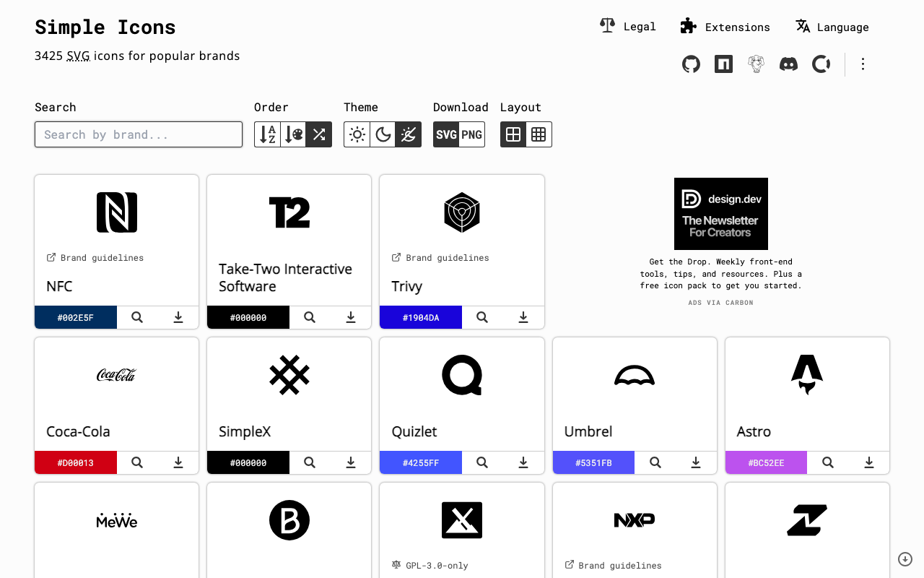This screenshot has height=578, width=924.
Task: Click the Astro rocket icon
Action: (807, 375)
